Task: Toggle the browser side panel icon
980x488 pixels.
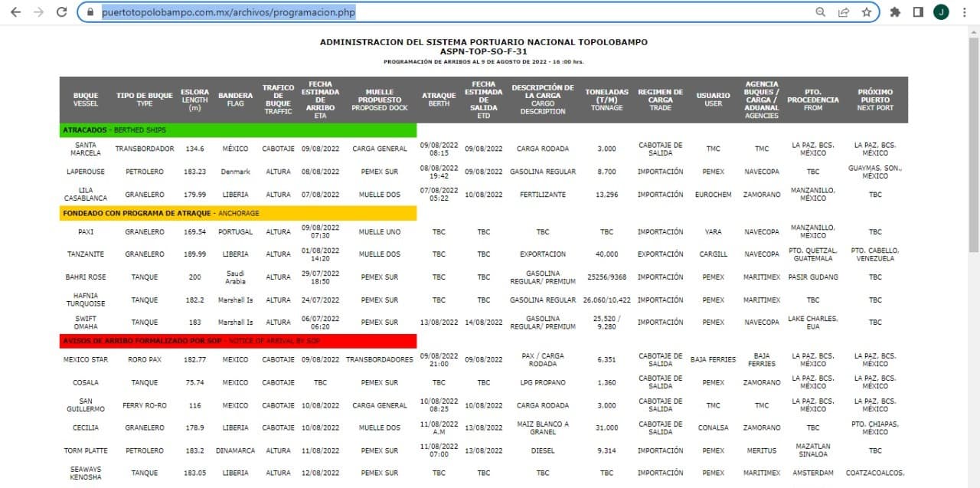Action: [x=918, y=12]
